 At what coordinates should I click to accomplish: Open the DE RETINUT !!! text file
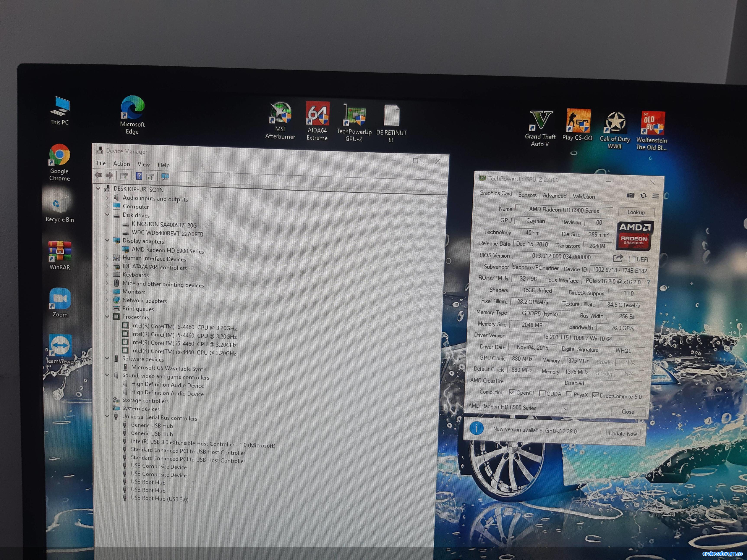coord(391,124)
